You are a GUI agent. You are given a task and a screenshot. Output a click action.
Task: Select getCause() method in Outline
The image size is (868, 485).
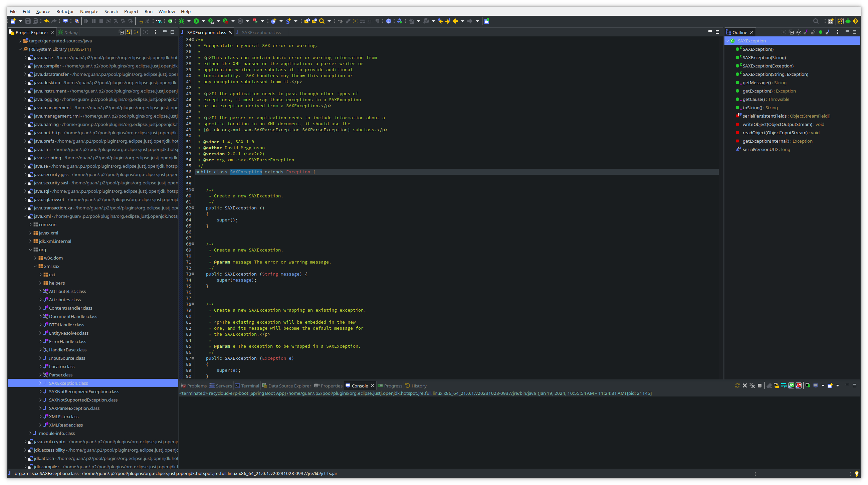click(753, 100)
